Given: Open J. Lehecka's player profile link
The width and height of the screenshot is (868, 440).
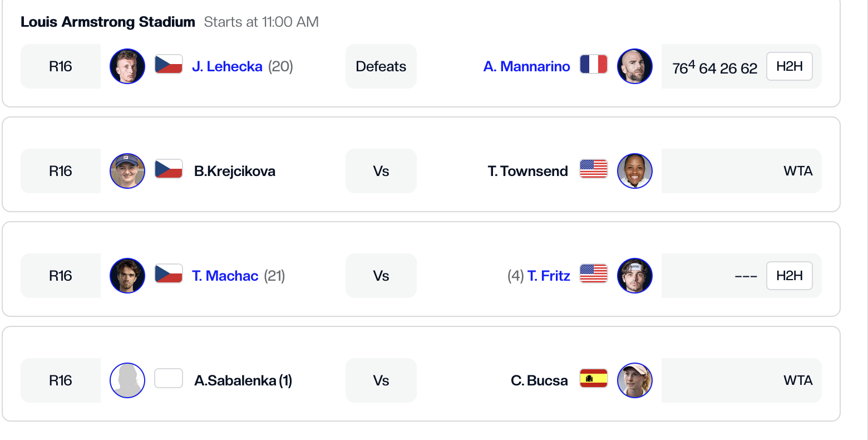Looking at the screenshot, I should click(x=227, y=66).
